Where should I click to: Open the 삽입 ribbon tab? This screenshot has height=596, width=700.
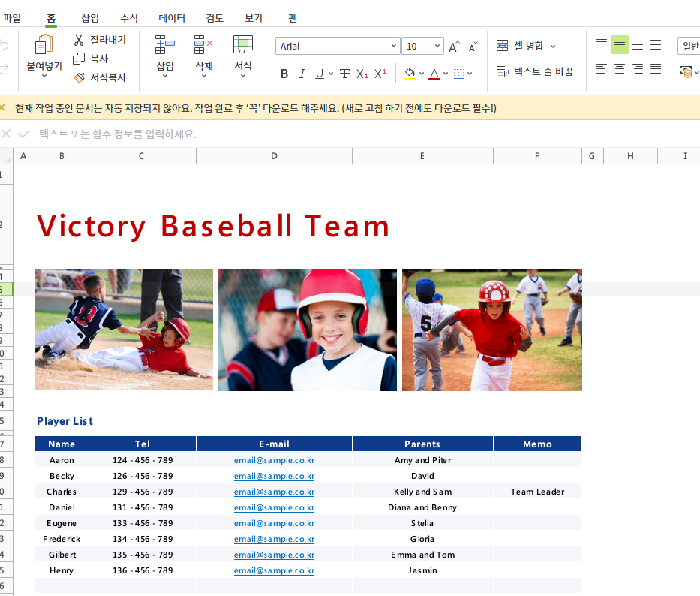click(x=90, y=18)
